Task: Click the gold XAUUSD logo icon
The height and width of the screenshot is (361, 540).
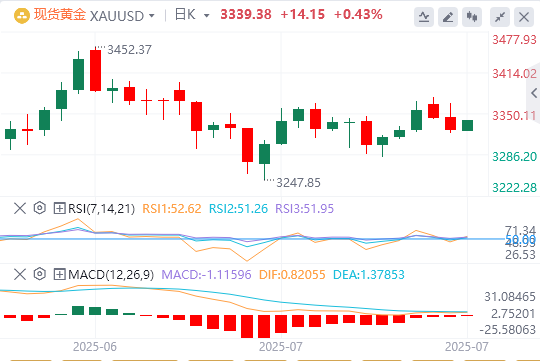Action: pos(22,16)
